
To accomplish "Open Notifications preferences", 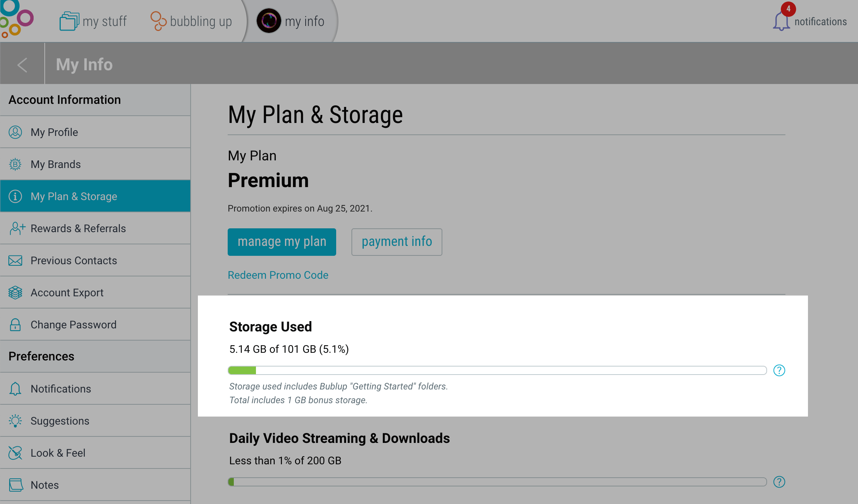I will point(95,389).
